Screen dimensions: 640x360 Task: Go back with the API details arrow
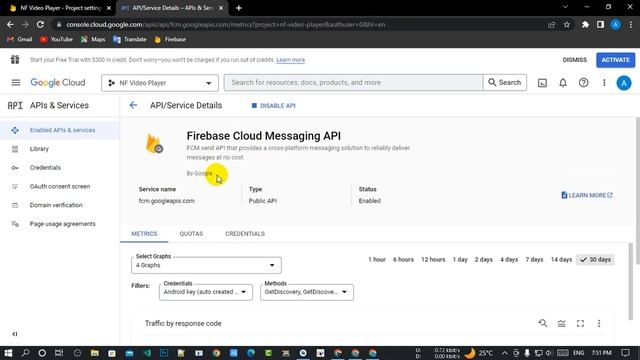pyautogui.click(x=133, y=105)
